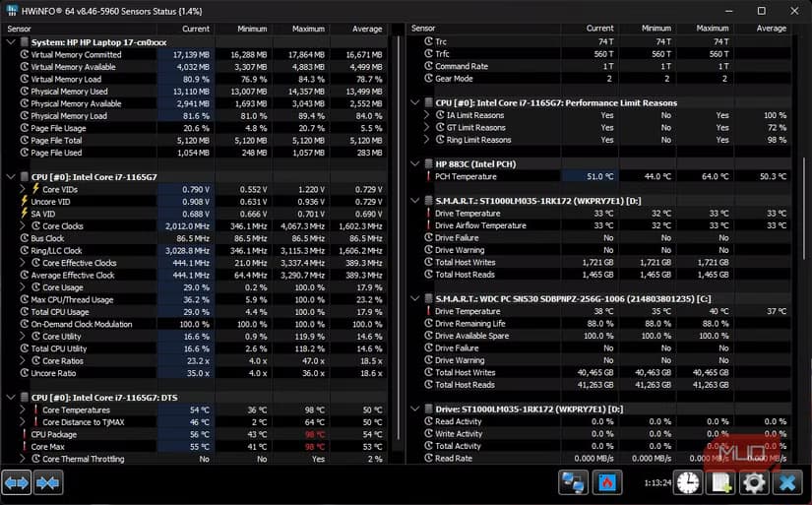Click the shrink layout arrows icon
Image resolution: width=812 pixels, height=505 pixels.
pyautogui.click(x=48, y=482)
